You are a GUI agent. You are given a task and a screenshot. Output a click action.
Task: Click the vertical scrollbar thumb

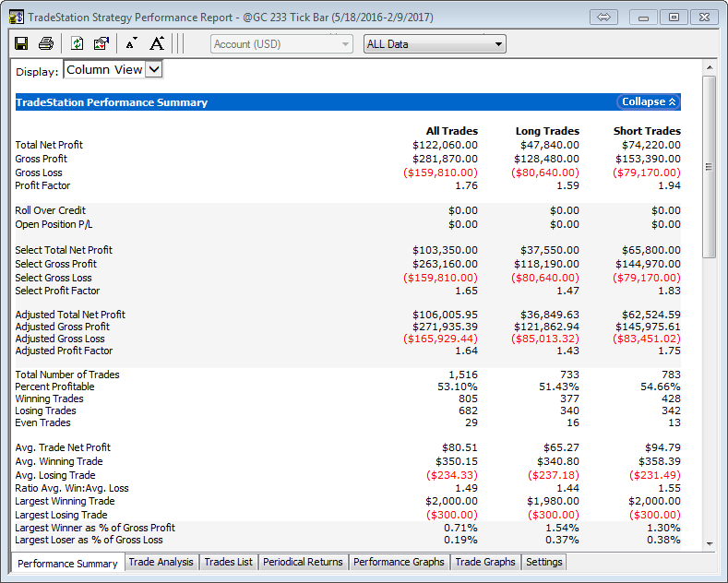[709, 166]
